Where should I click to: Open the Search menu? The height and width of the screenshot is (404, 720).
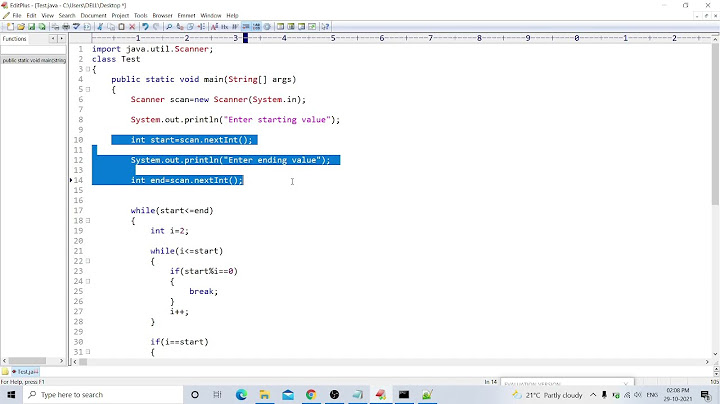(67, 15)
